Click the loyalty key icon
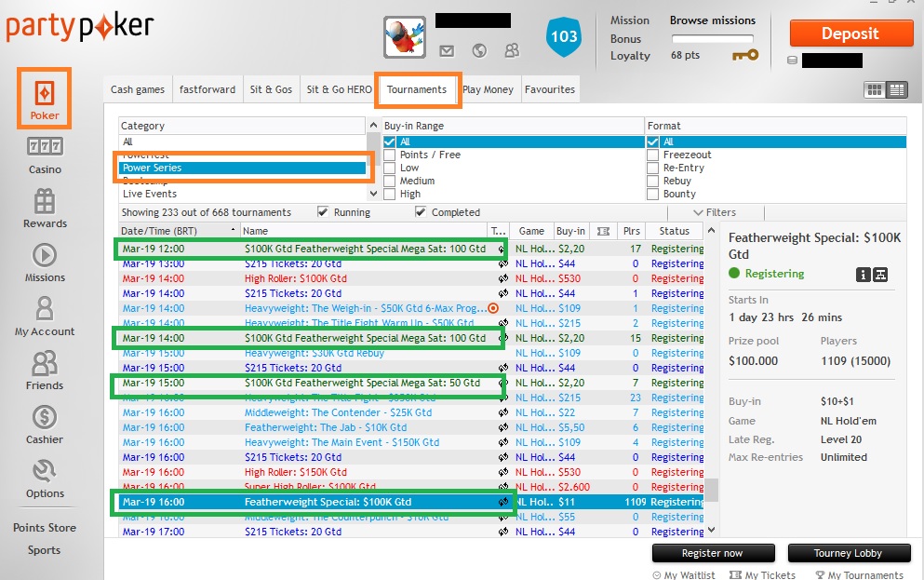 745,55
